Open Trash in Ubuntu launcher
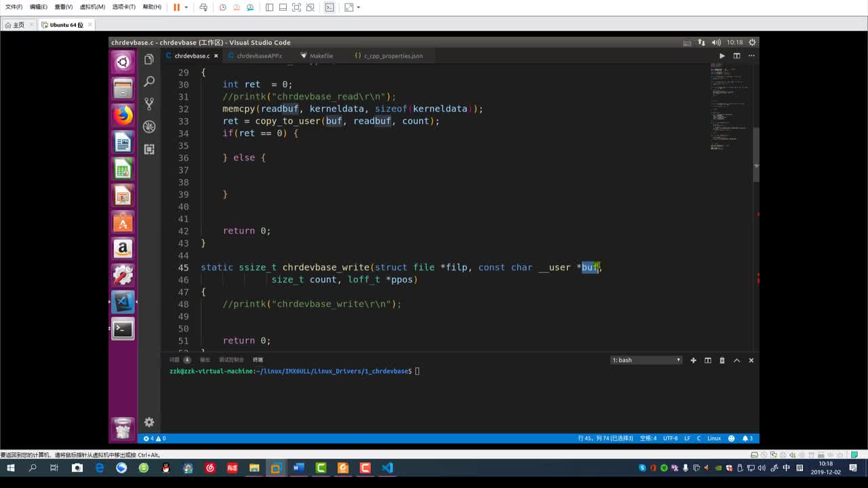The image size is (868, 488). [x=123, y=428]
